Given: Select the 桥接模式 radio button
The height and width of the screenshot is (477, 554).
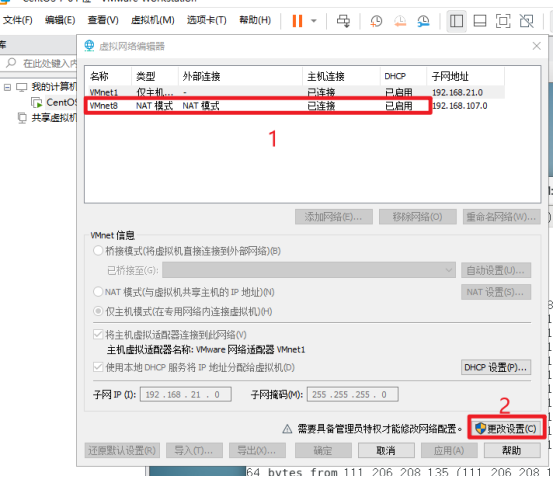Looking at the screenshot, I should point(98,251).
